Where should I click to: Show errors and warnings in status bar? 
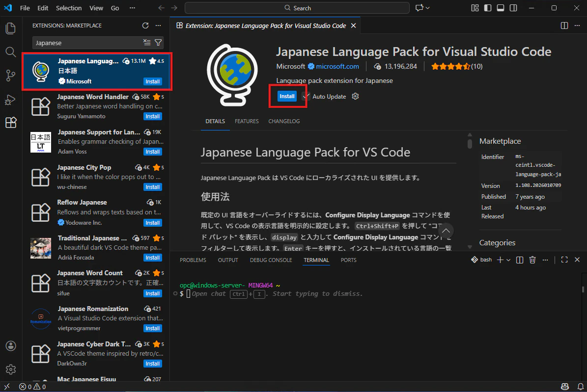coord(32,387)
